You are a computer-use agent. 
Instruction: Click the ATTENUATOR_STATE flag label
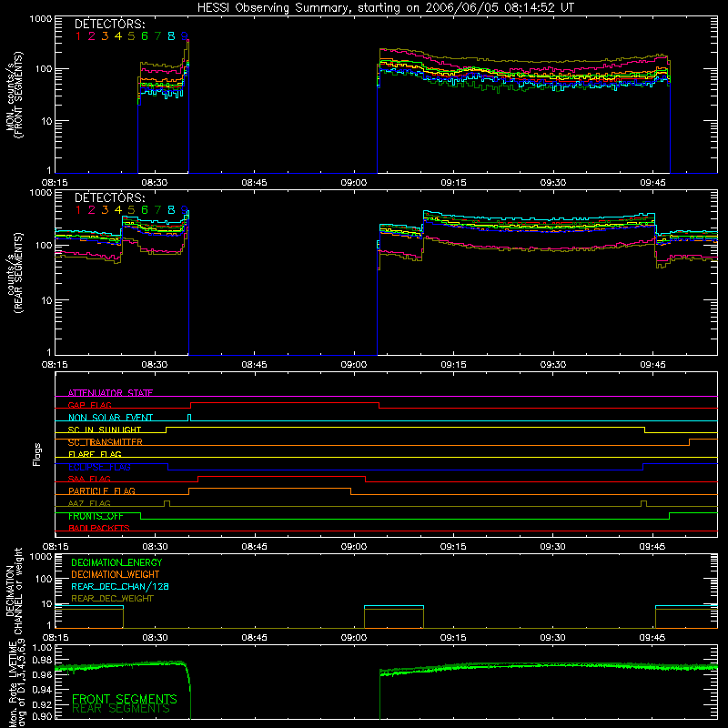point(110,393)
